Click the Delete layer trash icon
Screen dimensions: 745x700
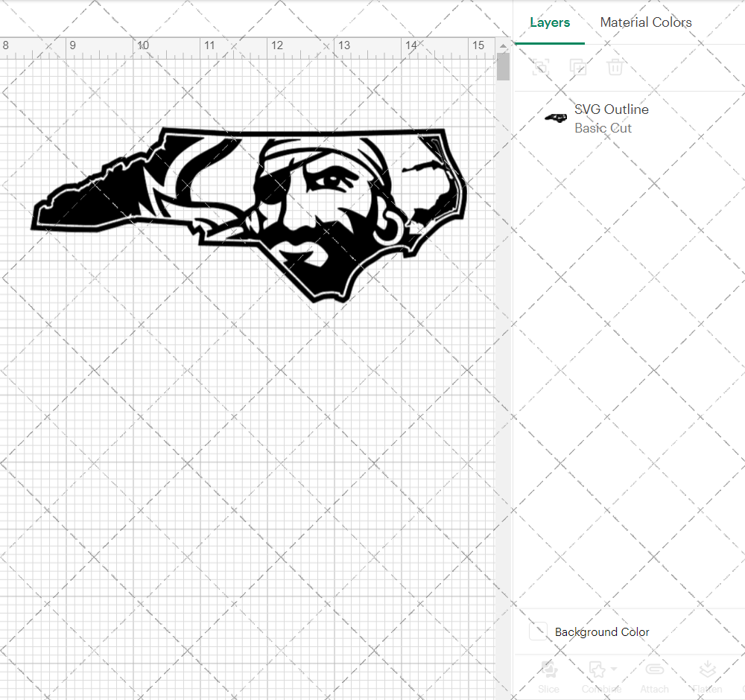(615, 67)
